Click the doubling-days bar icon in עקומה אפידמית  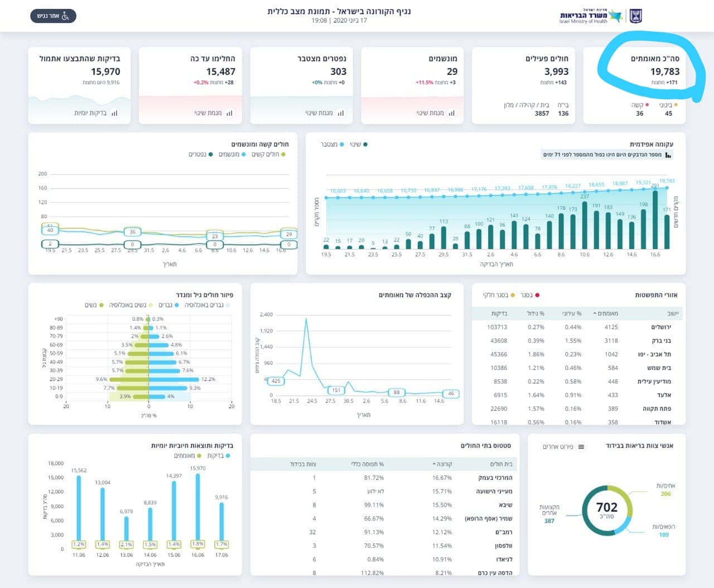point(668,155)
